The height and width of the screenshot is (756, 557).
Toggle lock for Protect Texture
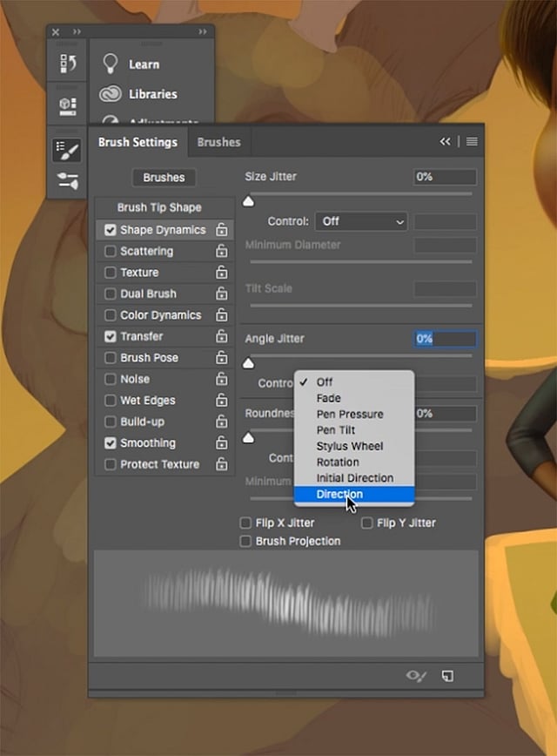222,464
